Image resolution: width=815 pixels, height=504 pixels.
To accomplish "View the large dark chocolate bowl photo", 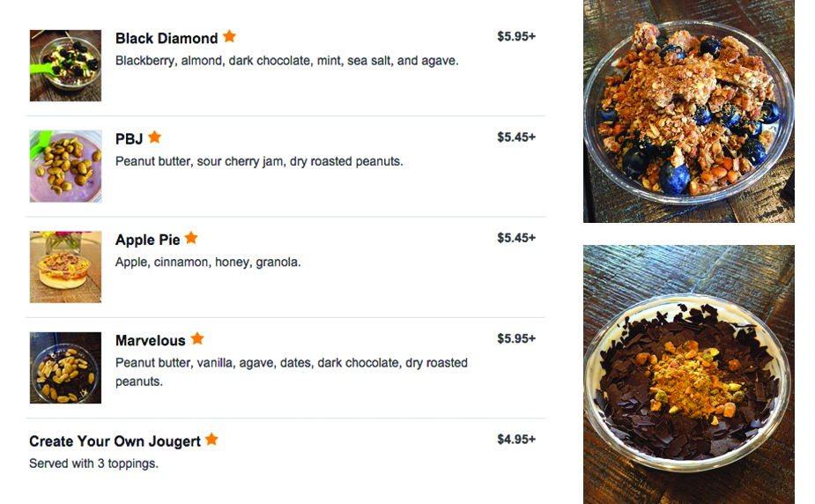I will click(x=689, y=374).
